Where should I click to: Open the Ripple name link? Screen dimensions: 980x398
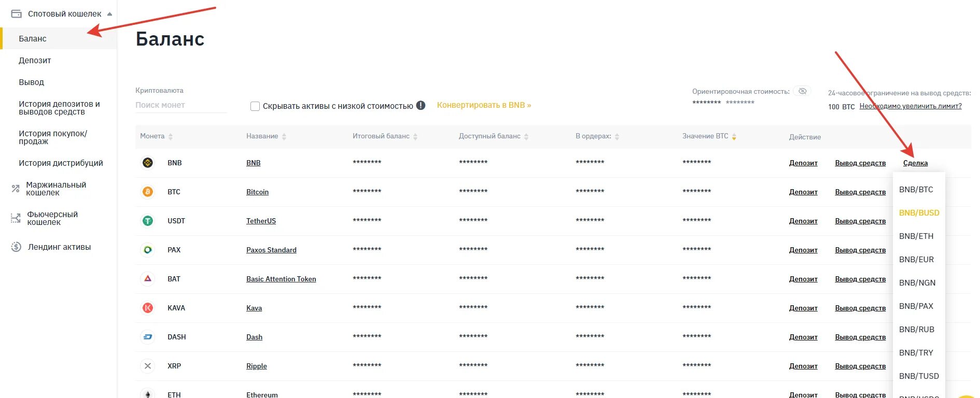click(x=257, y=366)
